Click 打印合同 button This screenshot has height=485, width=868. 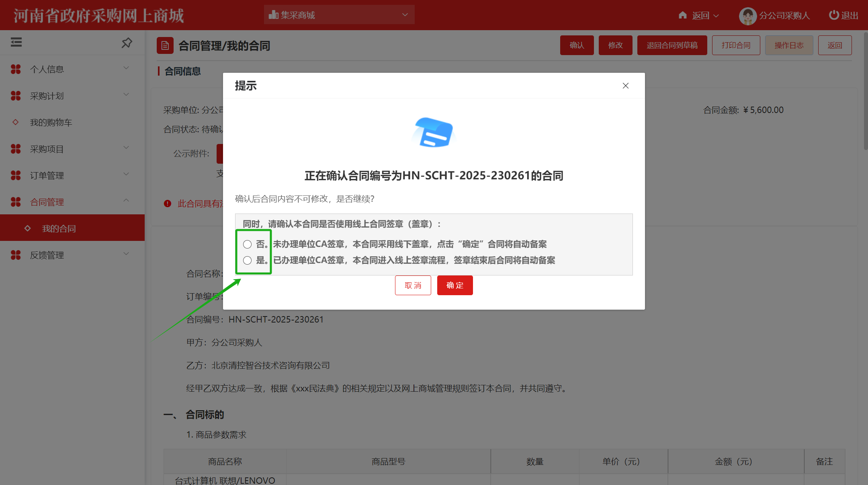click(736, 45)
